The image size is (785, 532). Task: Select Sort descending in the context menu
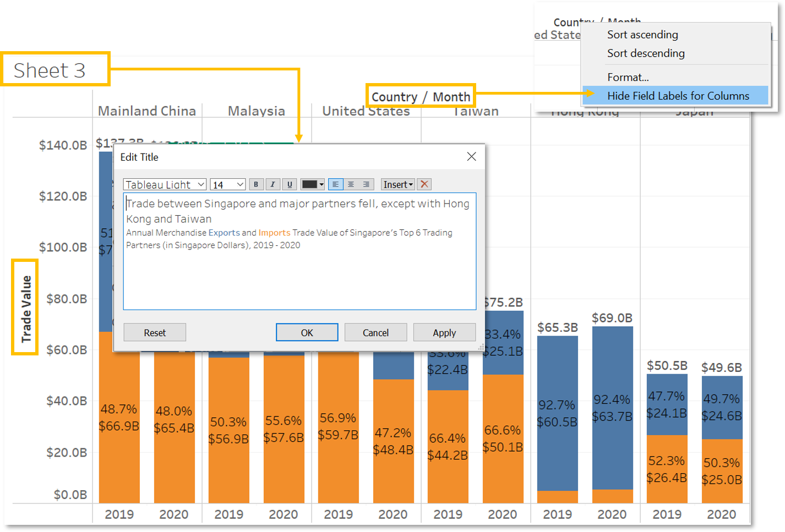(x=646, y=53)
